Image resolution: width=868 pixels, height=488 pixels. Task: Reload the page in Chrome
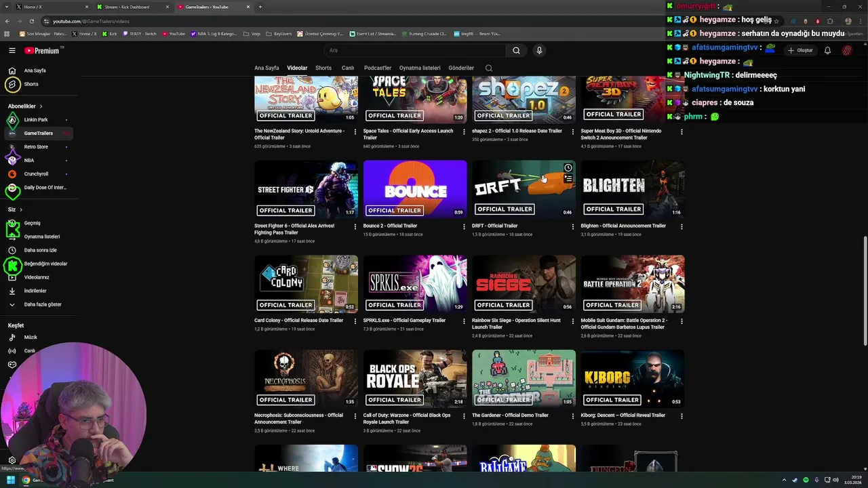click(32, 21)
